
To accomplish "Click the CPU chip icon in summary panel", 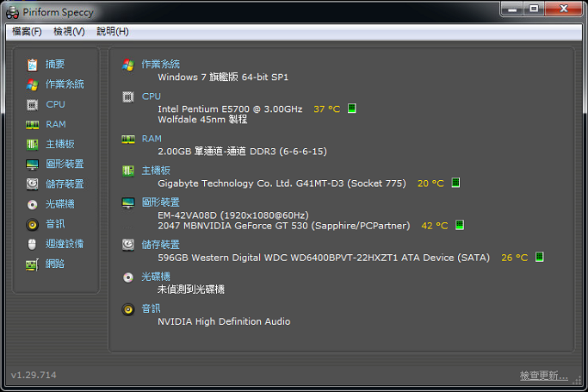I will click(x=128, y=97).
